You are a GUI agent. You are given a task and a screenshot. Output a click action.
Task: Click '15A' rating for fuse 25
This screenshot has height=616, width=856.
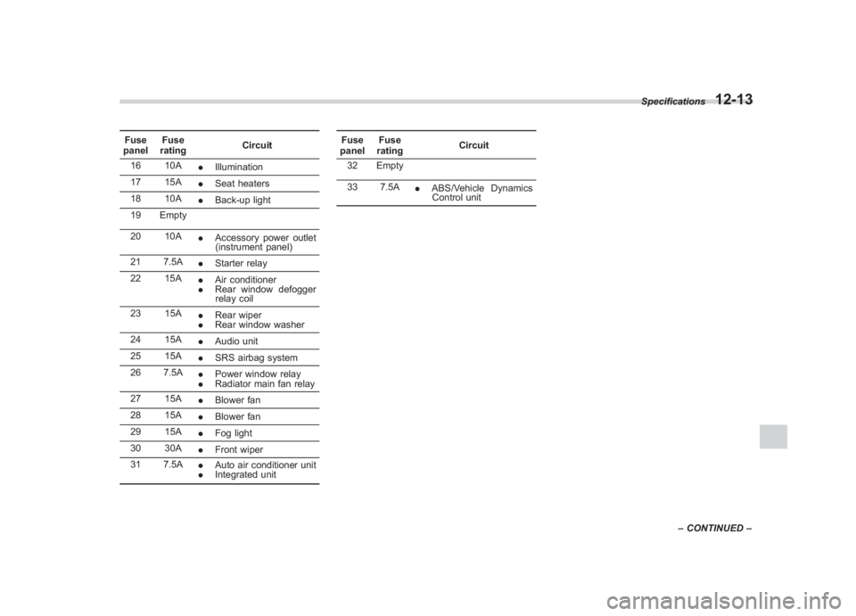point(173,356)
